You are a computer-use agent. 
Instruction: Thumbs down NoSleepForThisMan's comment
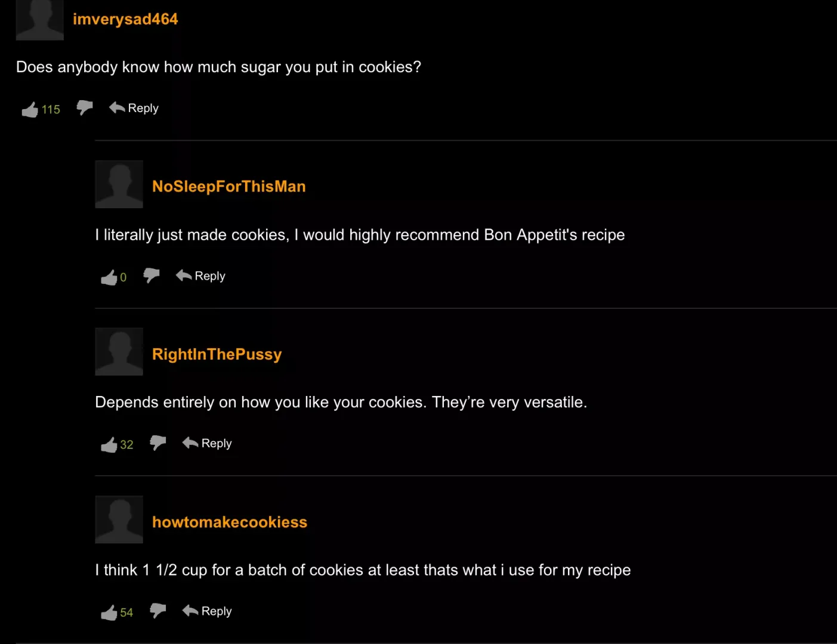[152, 275]
